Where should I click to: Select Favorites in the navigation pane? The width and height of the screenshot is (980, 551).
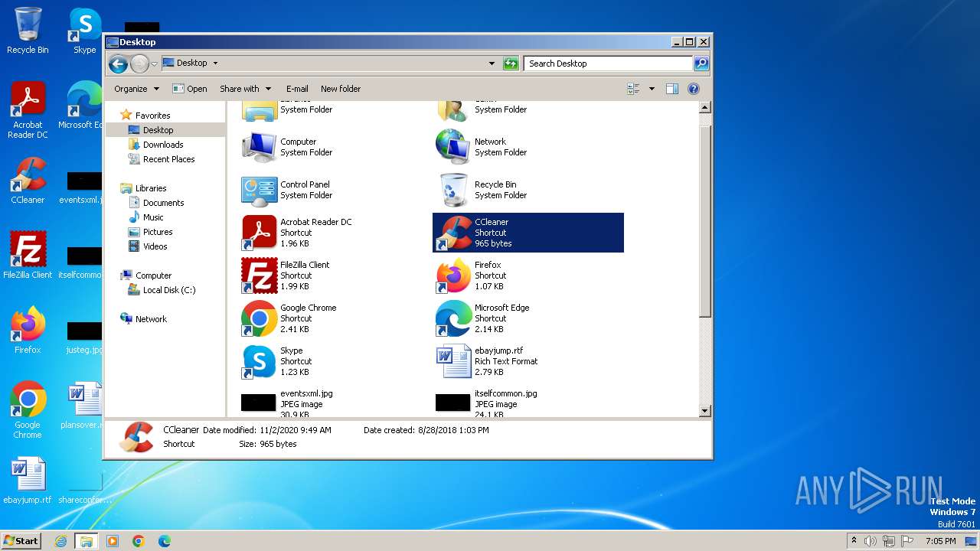[152, 116]
